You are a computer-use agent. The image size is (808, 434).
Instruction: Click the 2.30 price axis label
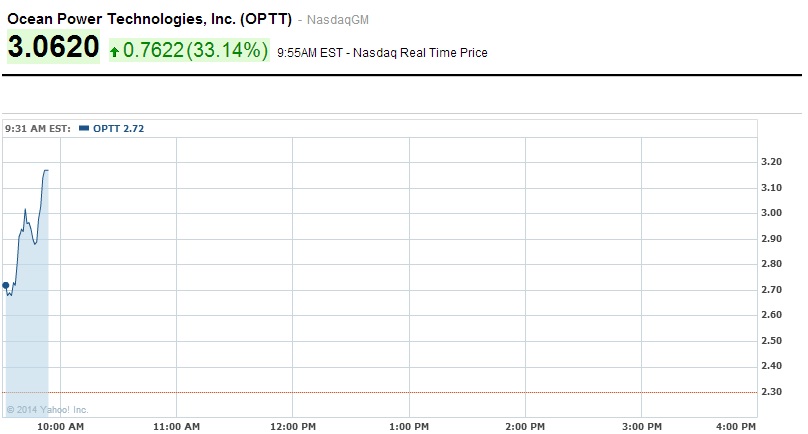coord(771,392)
